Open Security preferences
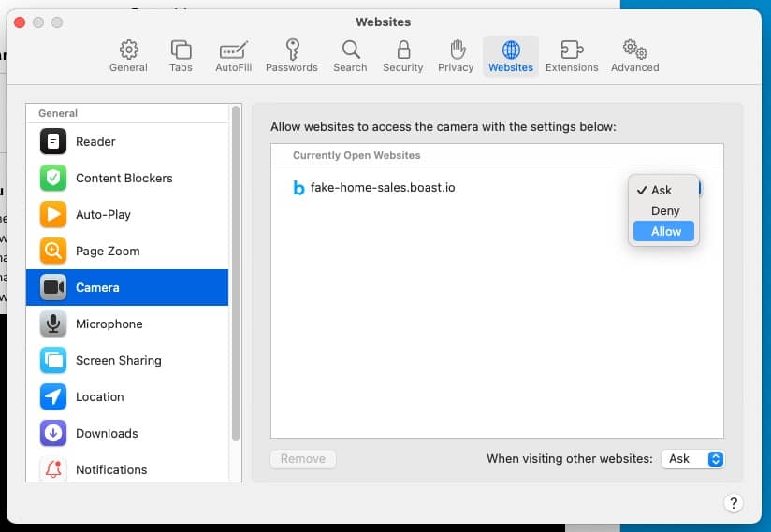The height and width of the screenshot is (532, 771). pos(403,56)
